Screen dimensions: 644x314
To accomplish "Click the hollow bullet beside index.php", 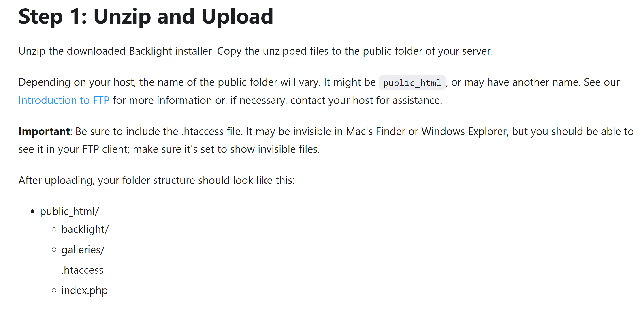I will tap(54, 290).
